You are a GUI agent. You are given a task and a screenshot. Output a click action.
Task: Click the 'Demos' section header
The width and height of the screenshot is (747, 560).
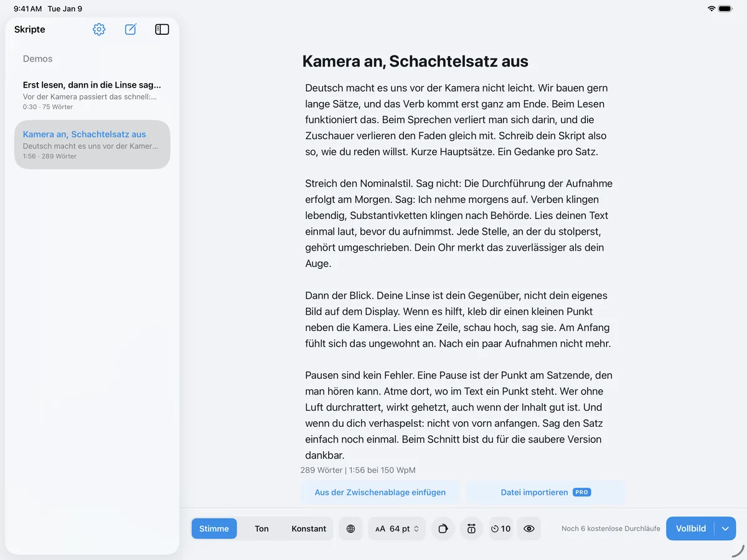coord(38,58)
